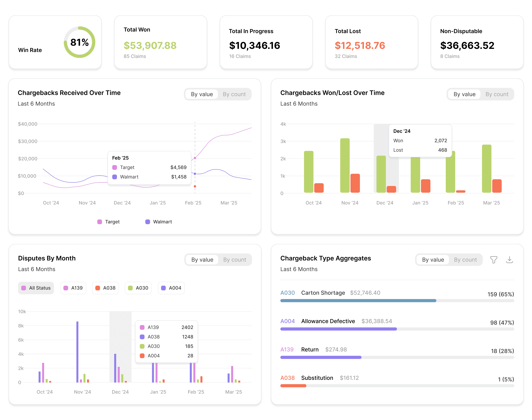Click the 8 Claims text
The height and width of the screenshot is (420, 532).
(x=450, y=56)
